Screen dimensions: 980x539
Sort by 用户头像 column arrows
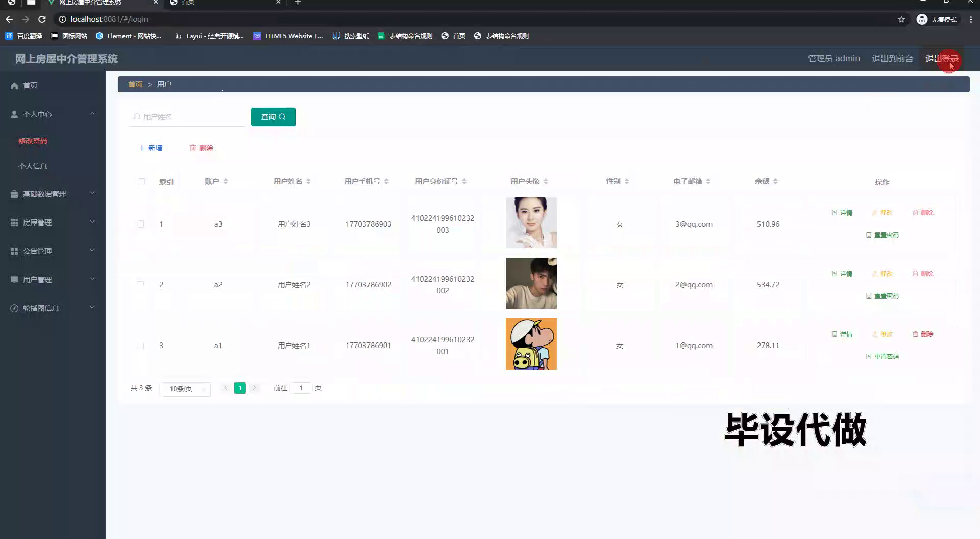click(546, 181)
